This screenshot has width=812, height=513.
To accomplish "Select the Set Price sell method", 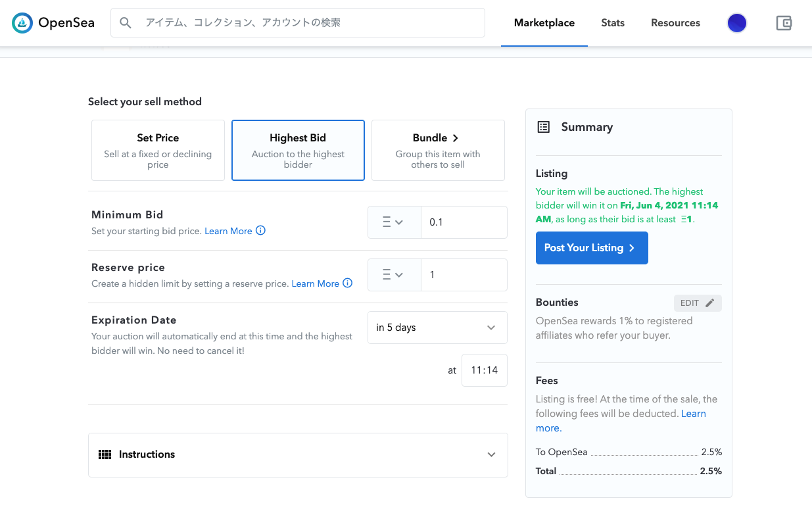I will 158,150.
